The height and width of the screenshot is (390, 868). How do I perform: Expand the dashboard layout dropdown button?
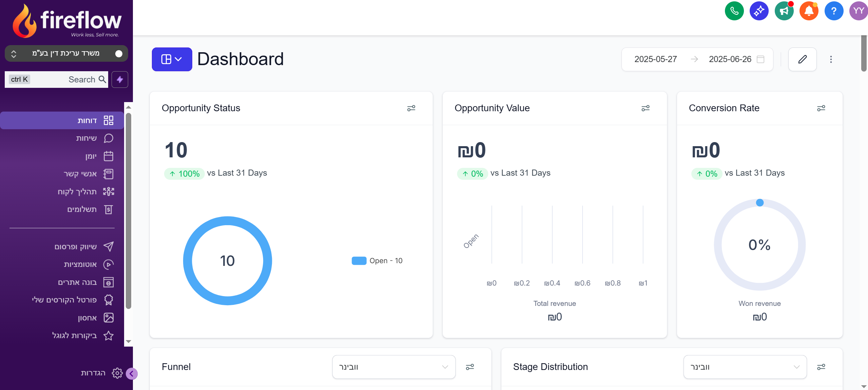tap(172, 59)
